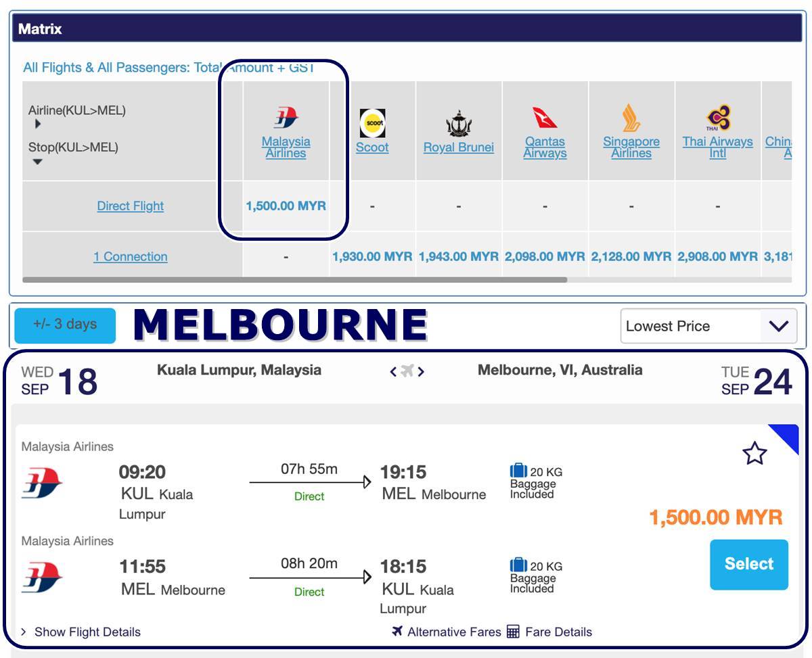812x658 pixels.
Task: Open Fare Details
Action: point(558,632)
